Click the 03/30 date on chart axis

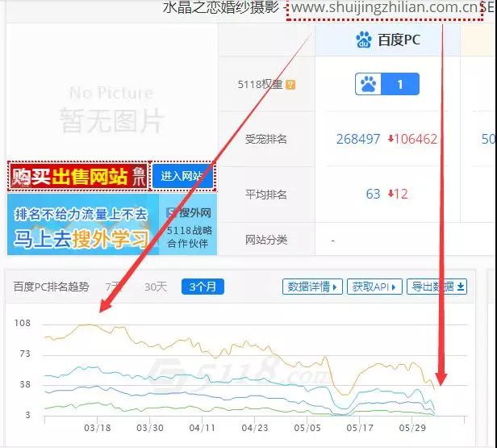(x=150, y=428)
